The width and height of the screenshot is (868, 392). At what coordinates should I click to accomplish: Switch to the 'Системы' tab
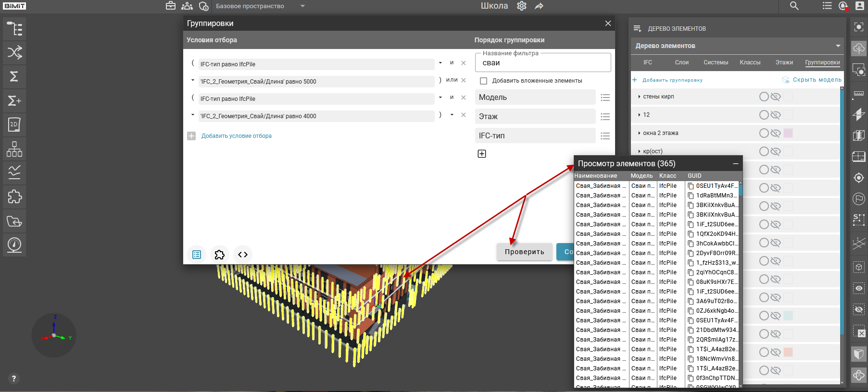coord(716,62)
